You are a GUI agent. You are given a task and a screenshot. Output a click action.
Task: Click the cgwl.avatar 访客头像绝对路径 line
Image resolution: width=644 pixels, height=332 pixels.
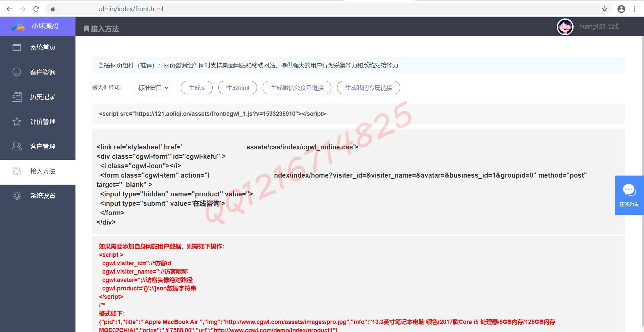(148, 280)
